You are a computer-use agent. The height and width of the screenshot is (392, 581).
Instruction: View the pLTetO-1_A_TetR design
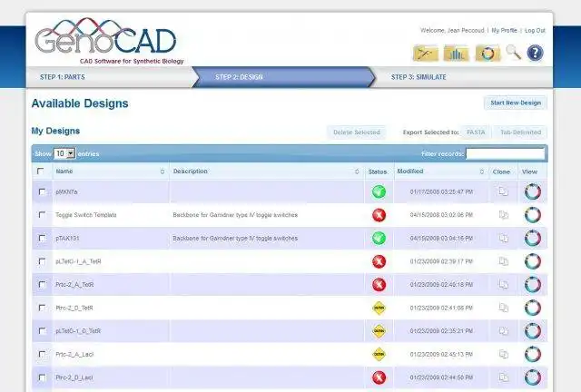click(x=533, y=261)
